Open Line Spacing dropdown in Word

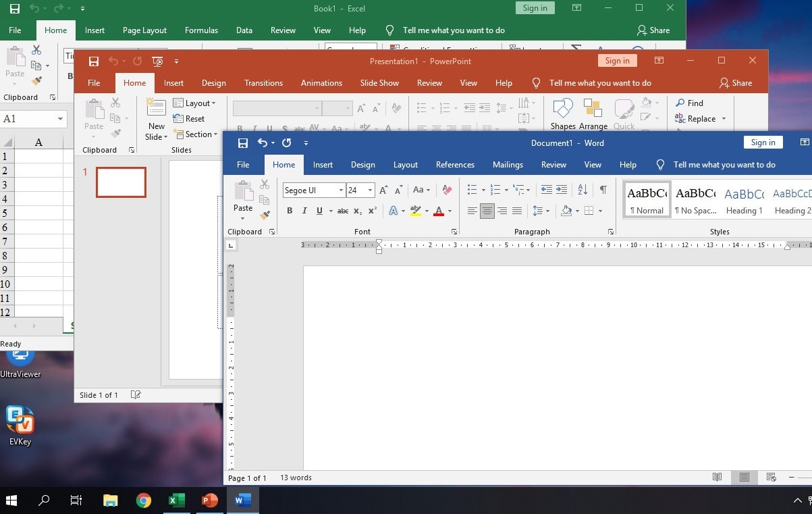[x=541, y=211]
